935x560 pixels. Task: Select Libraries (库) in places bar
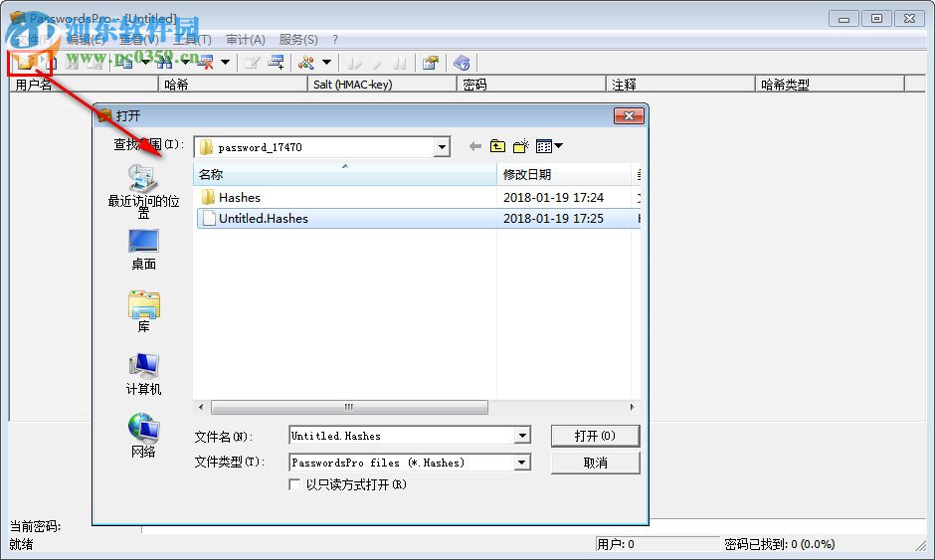(143, 311)
